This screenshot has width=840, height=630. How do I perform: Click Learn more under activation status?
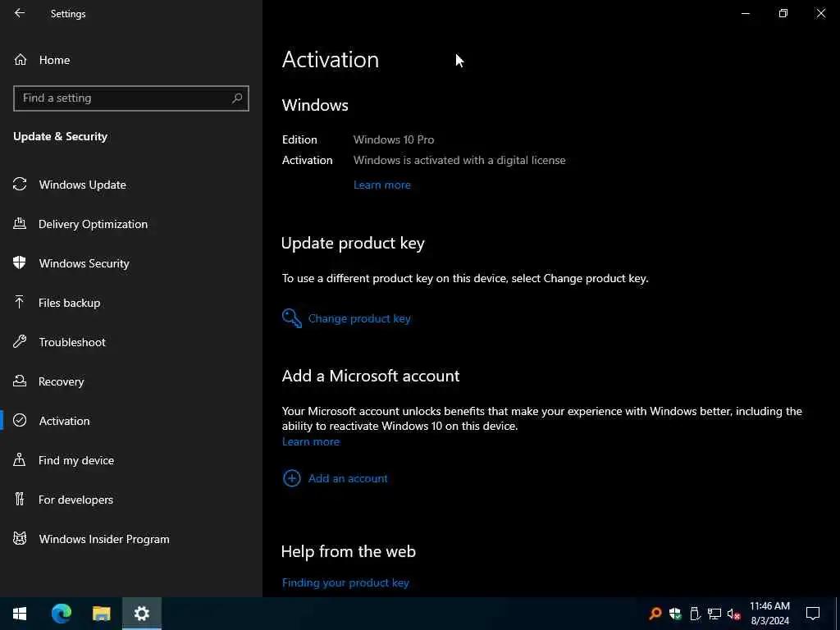382,185
